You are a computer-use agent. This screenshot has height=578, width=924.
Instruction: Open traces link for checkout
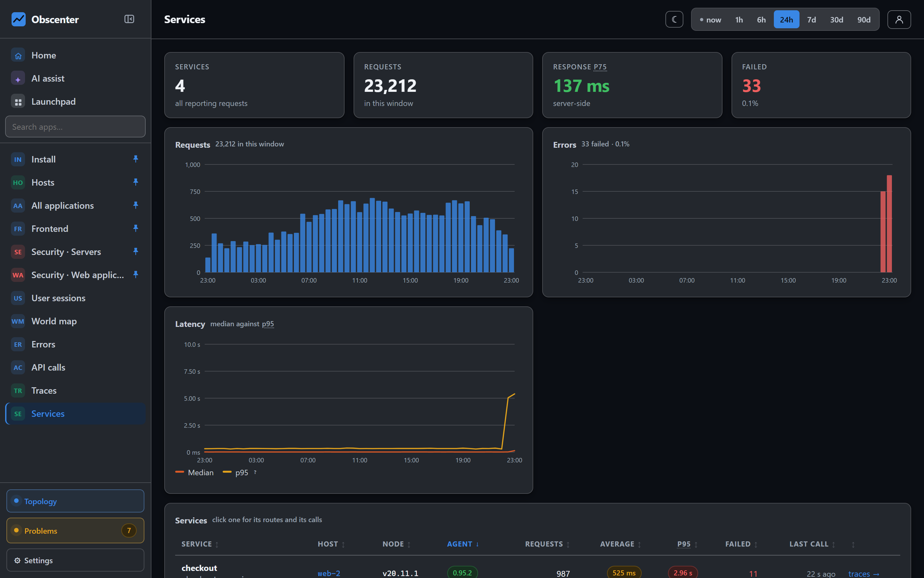coord(864,574)
